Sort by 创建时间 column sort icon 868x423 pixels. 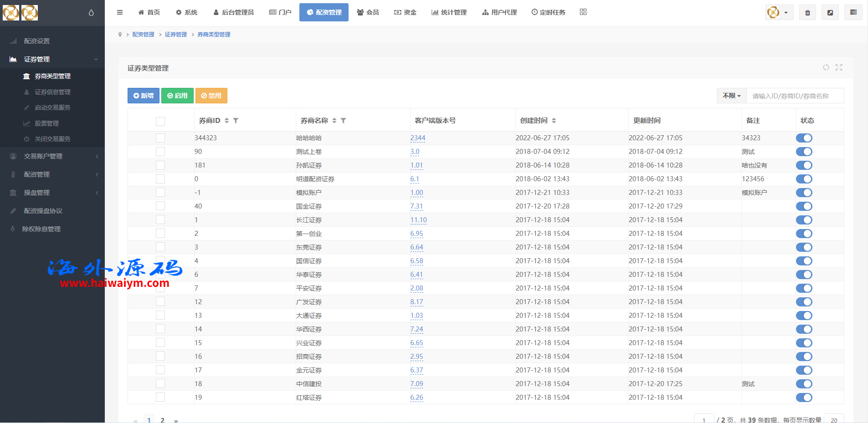coord(554,121)
